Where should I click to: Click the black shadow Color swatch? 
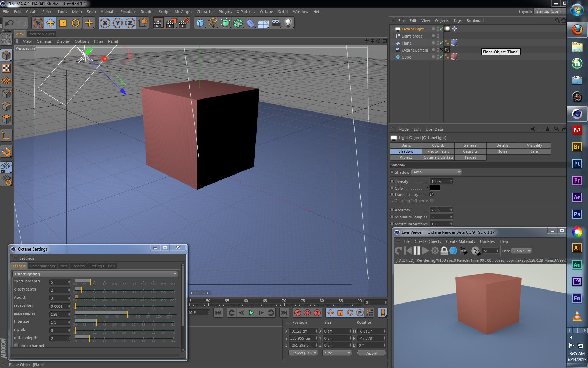tap(434, 188)
